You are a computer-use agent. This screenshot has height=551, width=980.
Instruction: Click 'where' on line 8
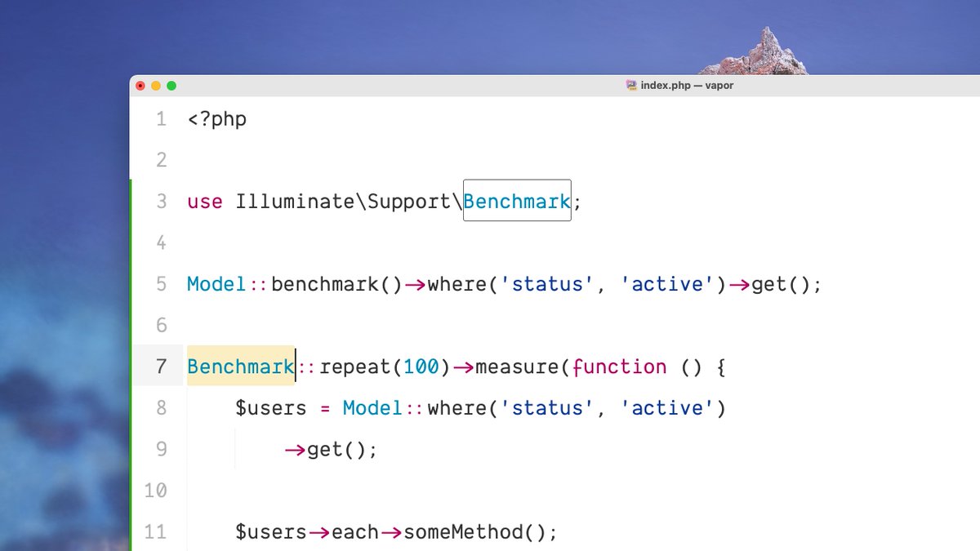tap(457, 408)
